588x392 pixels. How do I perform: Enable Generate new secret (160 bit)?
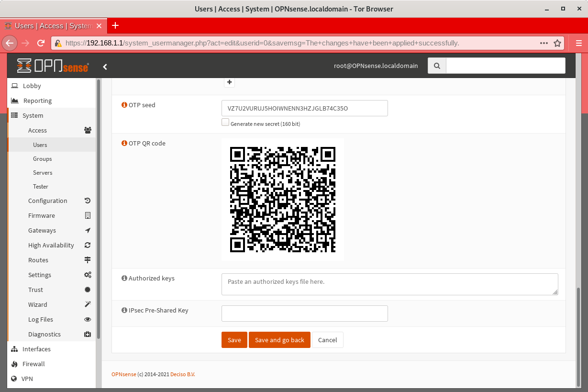click(x=225, y=122)
